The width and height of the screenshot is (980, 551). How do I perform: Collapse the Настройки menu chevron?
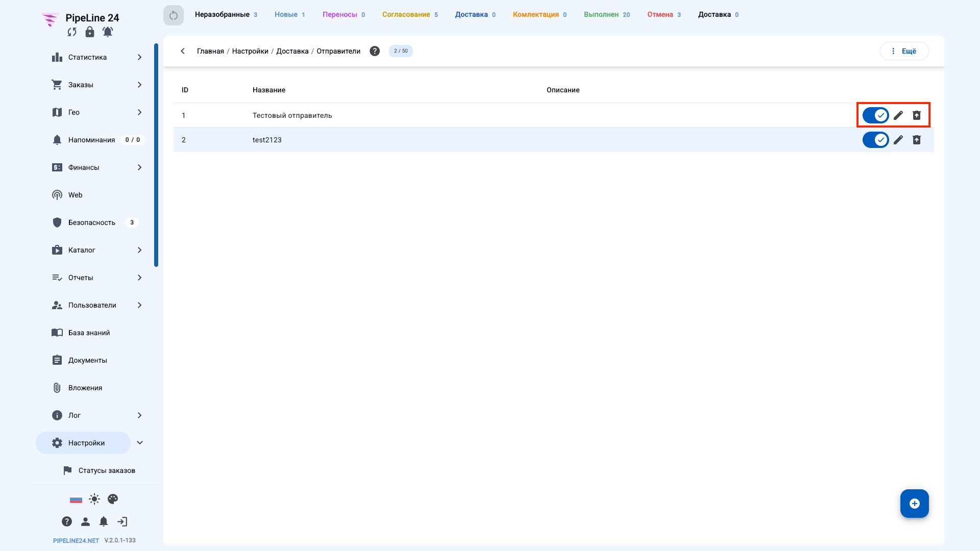(x=140, y=443)
